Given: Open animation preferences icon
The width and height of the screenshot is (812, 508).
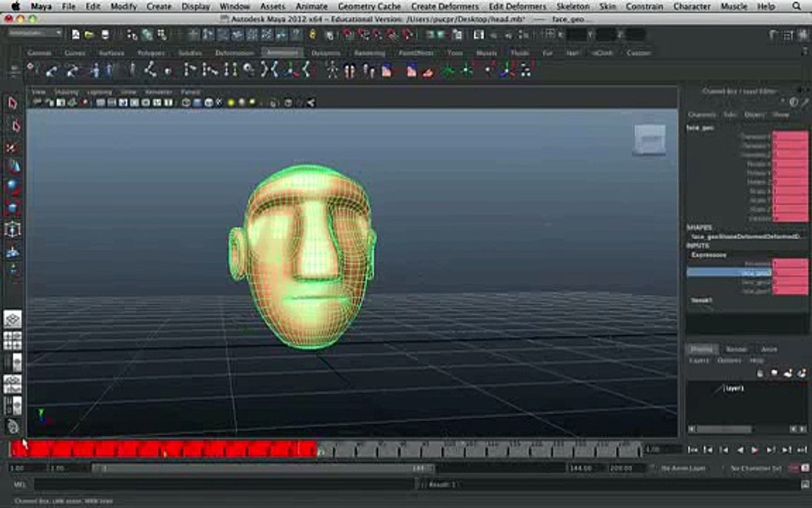Looking at the screenshot, I should [805, 468].
